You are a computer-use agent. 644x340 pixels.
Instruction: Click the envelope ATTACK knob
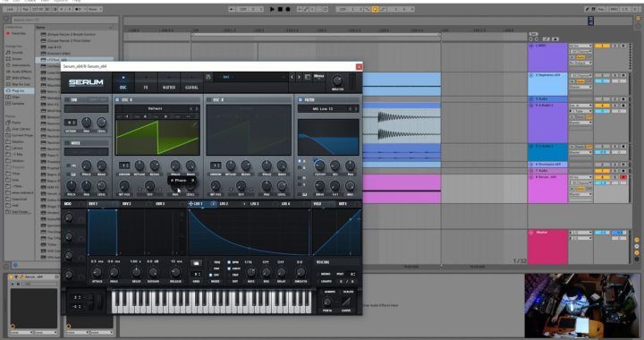[97, 272]
